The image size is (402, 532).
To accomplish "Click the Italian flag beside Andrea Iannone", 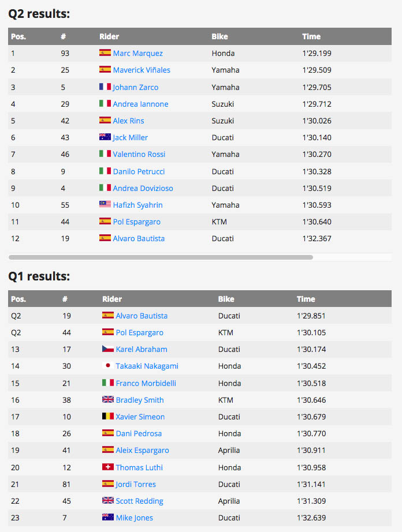I will pyautogui.click(x=105, y=103).
